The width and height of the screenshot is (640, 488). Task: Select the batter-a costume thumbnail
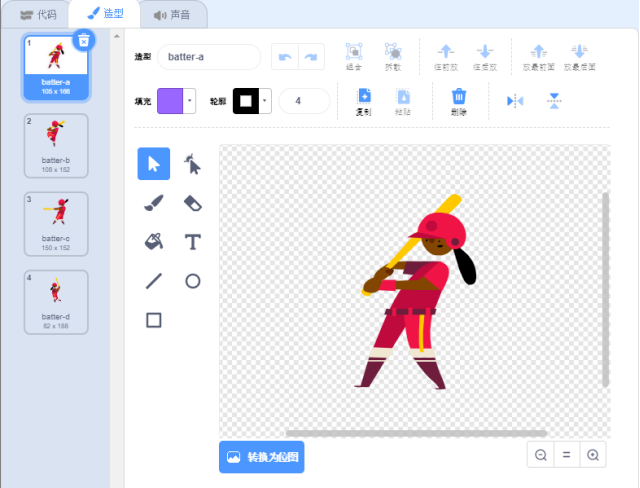(56, 68)
